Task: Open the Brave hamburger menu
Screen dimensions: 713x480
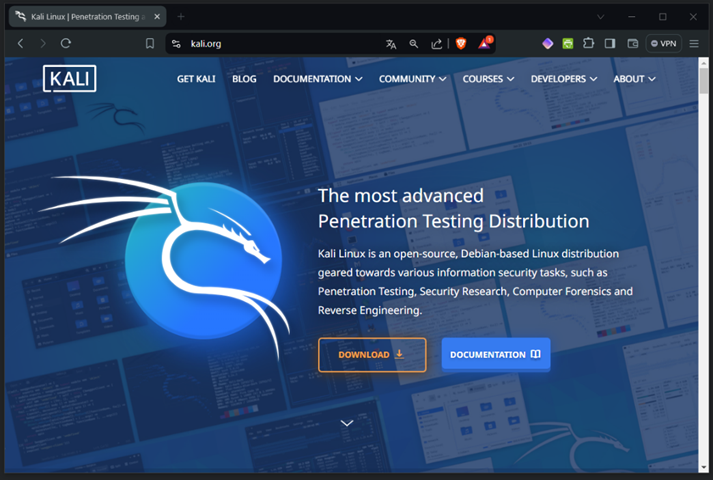Action: click(x=694, y=44)
